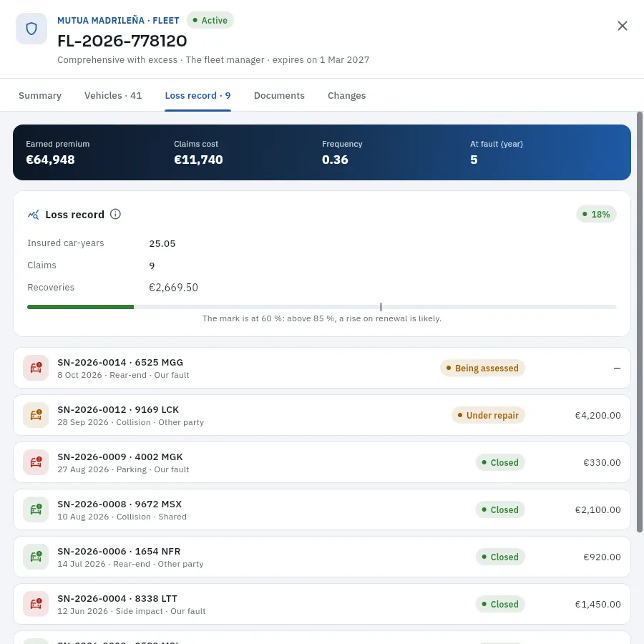Click the Frequency 0.36 value
Image resolution: width=644 pixels, height=644 pixels.
(335, 160)
